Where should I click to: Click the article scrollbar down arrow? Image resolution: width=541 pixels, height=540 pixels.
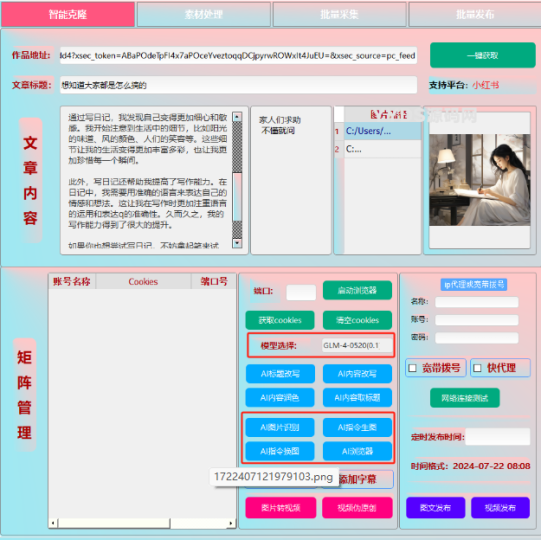(237, 243)
